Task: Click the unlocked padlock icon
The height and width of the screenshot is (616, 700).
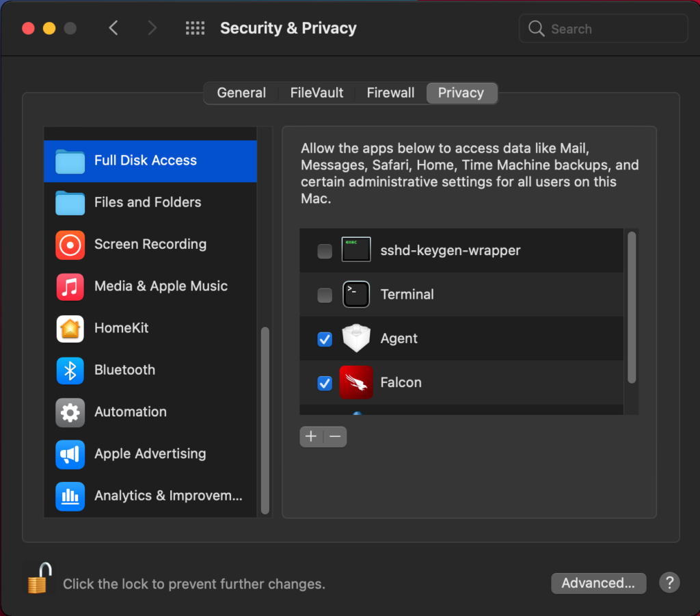Action: click(x=38, y=578)
